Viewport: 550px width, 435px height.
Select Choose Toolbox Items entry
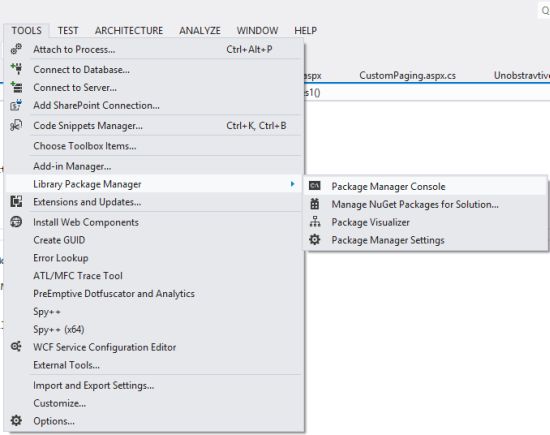(154, 146)
